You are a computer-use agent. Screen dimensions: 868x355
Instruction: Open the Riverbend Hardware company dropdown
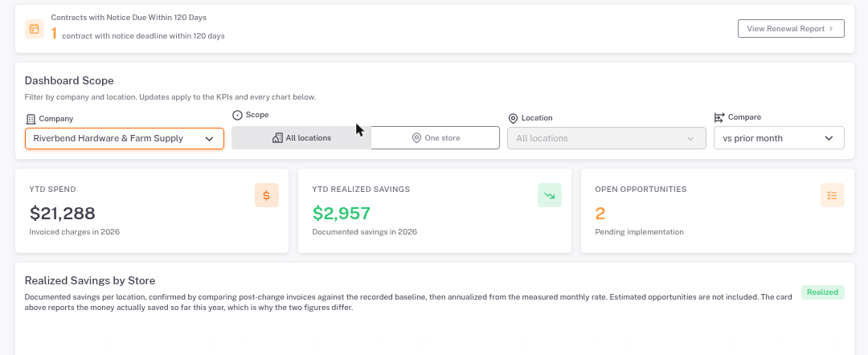pyautogui.click(x=125, y=138)
